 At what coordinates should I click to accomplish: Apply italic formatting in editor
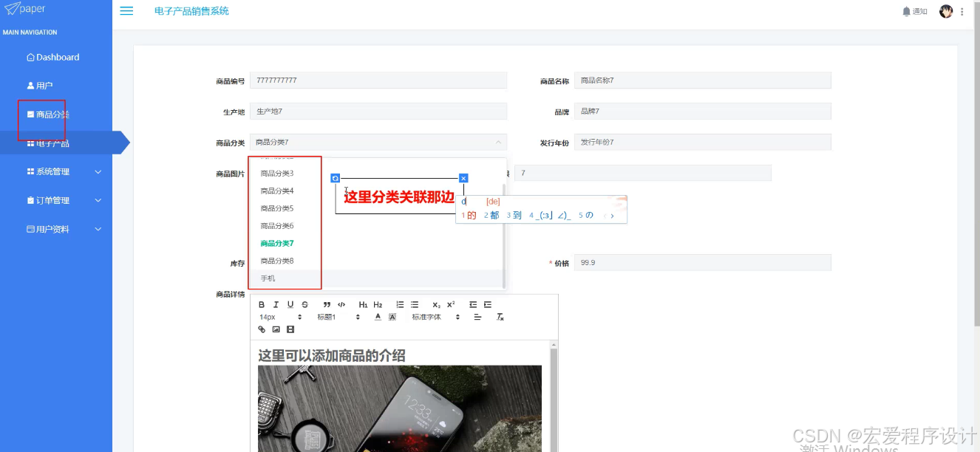[276, 304]
